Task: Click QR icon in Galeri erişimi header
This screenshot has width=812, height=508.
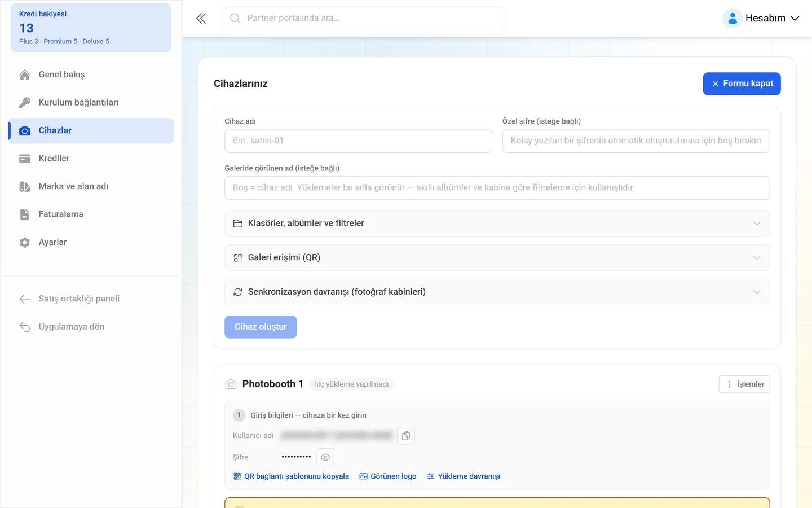Action: pyautogui.click(x=238, y=258)
